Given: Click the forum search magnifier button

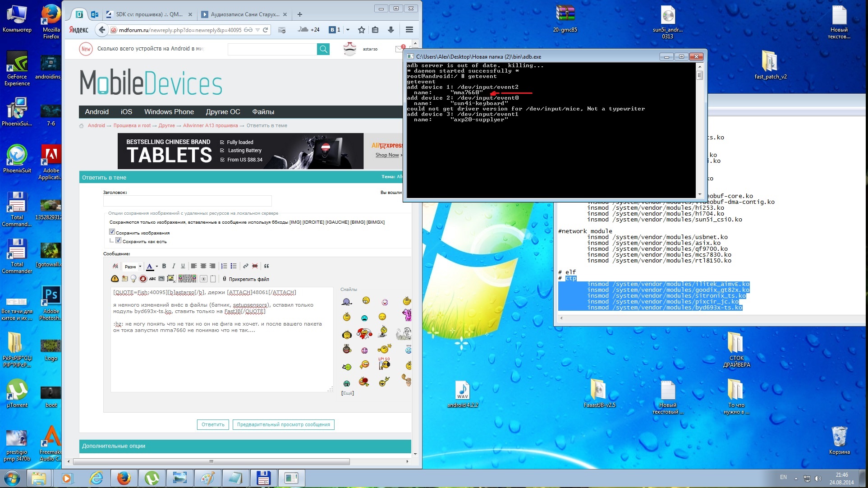Looking at the screenshot, I should pyautogui.click(x=323, y=49).
